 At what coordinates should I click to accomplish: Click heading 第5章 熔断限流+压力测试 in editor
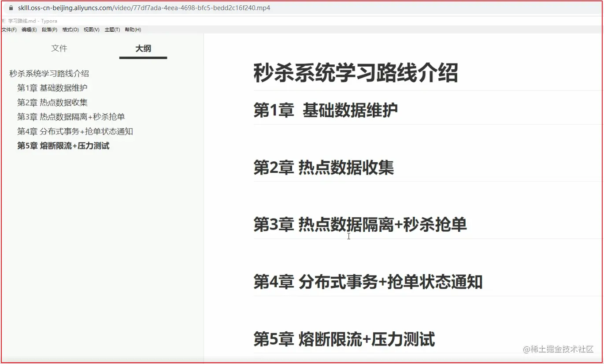(344, 340)
